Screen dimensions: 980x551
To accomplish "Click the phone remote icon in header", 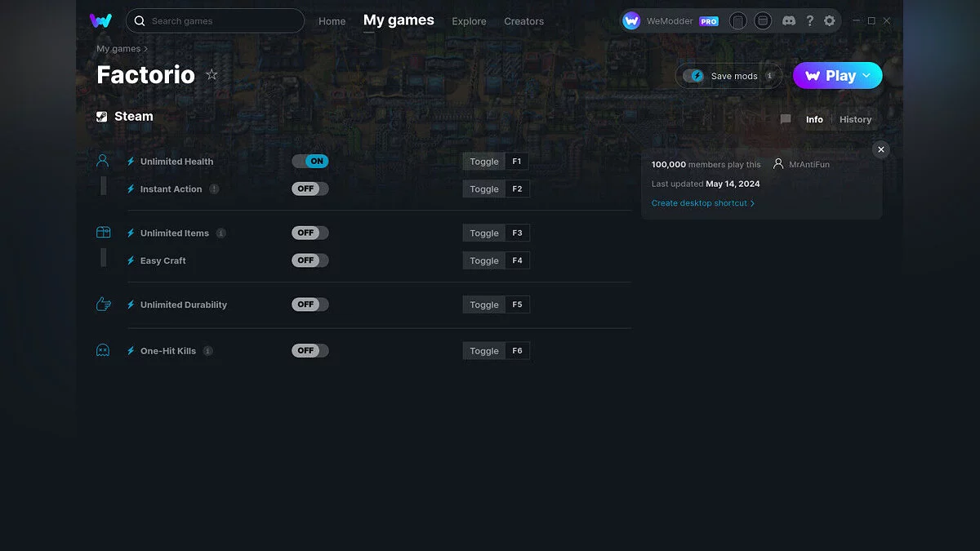I will (x=738, y=21).
